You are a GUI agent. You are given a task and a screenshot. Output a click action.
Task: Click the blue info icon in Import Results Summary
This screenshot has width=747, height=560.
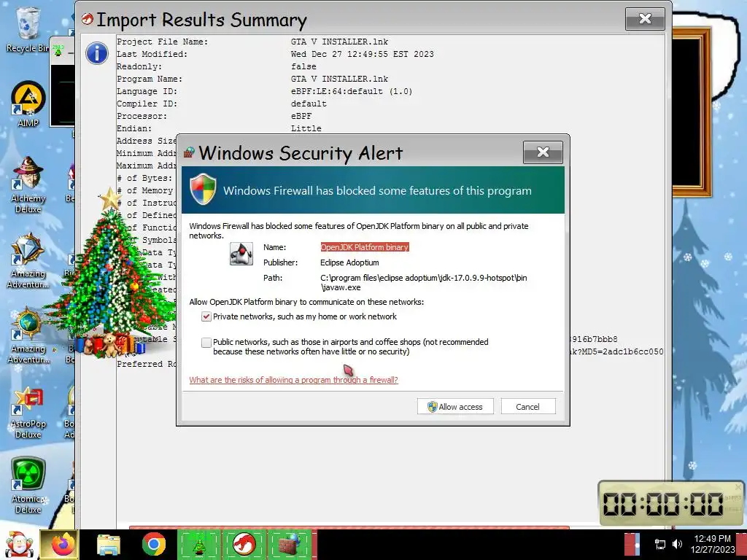97,52
